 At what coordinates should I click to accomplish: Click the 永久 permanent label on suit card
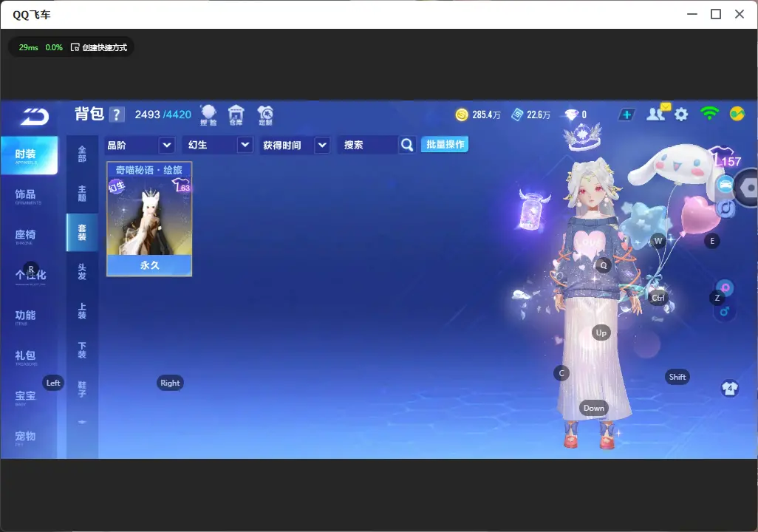coord(149,265)
